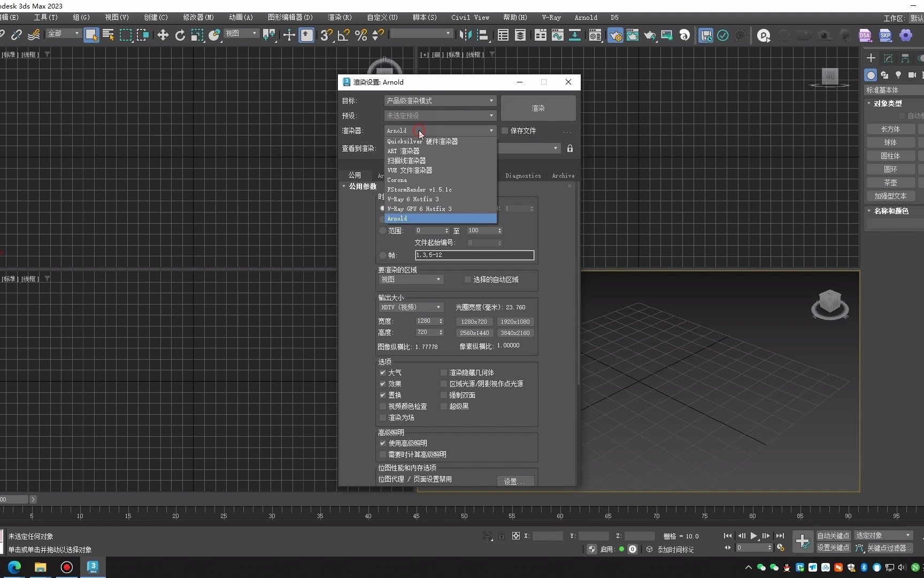This screenshot has height=578, width=924.
Task: Open the Rendering (渲染) menu
Action: pos(340,17)
